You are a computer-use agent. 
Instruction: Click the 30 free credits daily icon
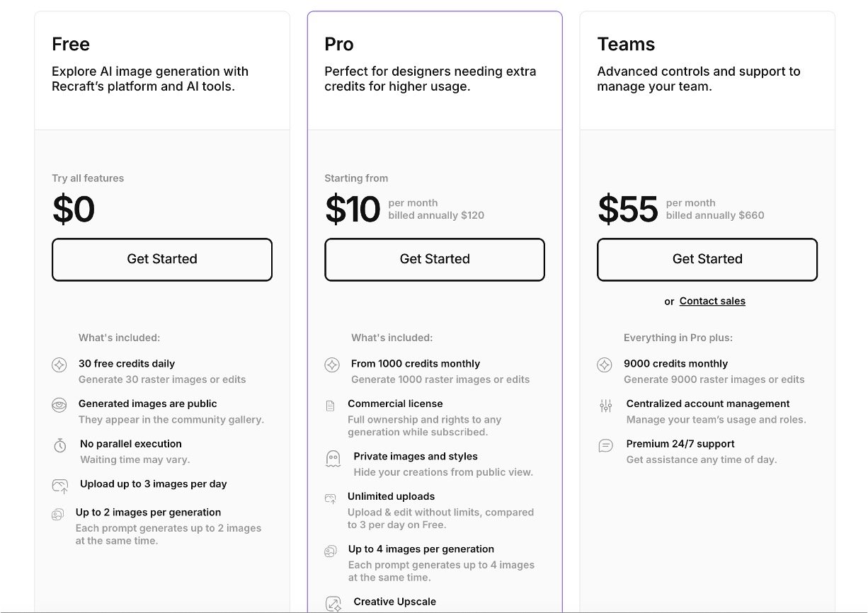tap(59, 365)
